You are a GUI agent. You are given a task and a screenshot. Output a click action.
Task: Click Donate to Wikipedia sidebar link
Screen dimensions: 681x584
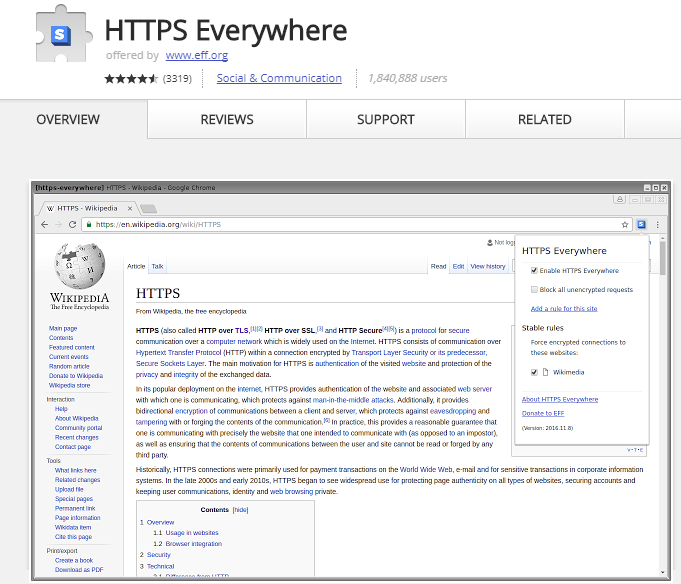[x=76, y=376]
